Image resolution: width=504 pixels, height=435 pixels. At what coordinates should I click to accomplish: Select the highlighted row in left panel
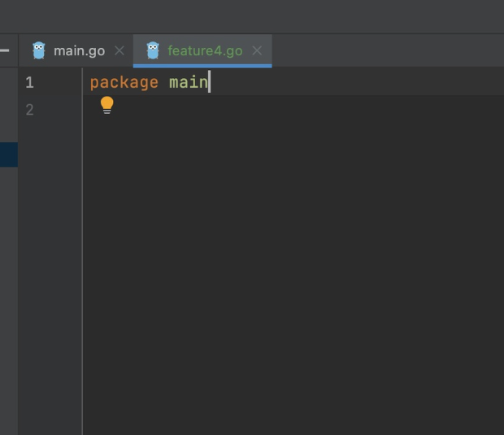pyautogui.click(x=8, y=154)
